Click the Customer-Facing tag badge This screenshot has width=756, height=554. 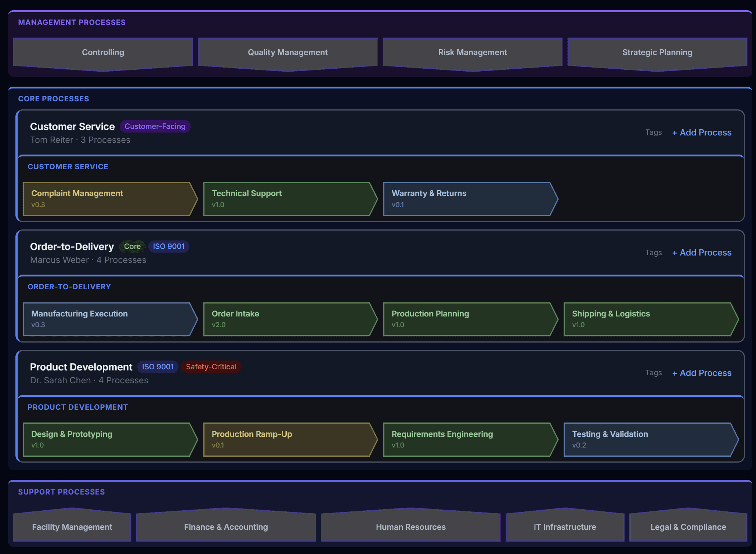(x=155, y=126)
